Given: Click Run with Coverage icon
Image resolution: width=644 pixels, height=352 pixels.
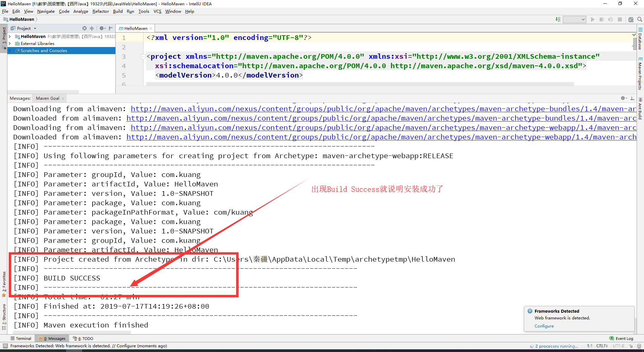Looking at the screenshot, I should pyautogui.click(x=611, y=19).
